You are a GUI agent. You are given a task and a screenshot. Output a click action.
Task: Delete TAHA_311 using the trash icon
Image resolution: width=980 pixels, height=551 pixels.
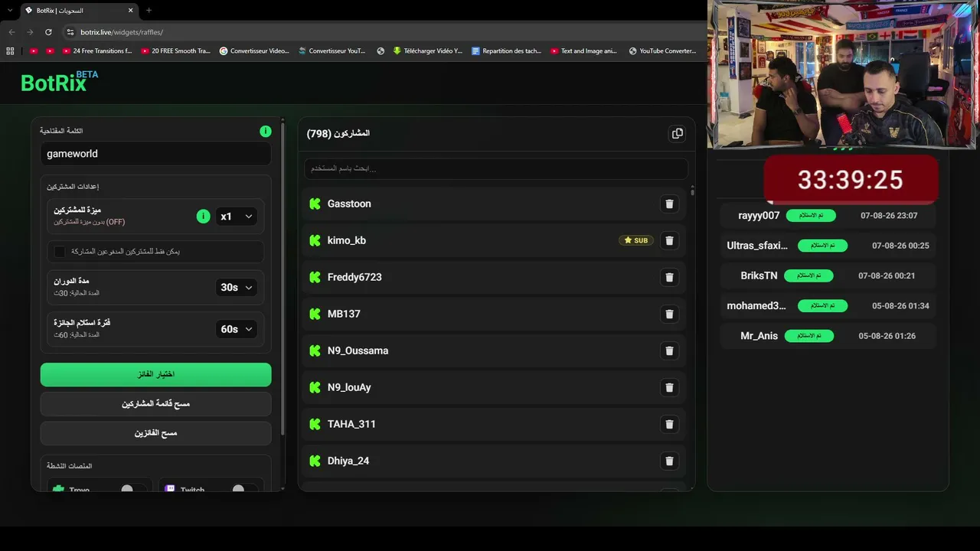pos(669,424)
